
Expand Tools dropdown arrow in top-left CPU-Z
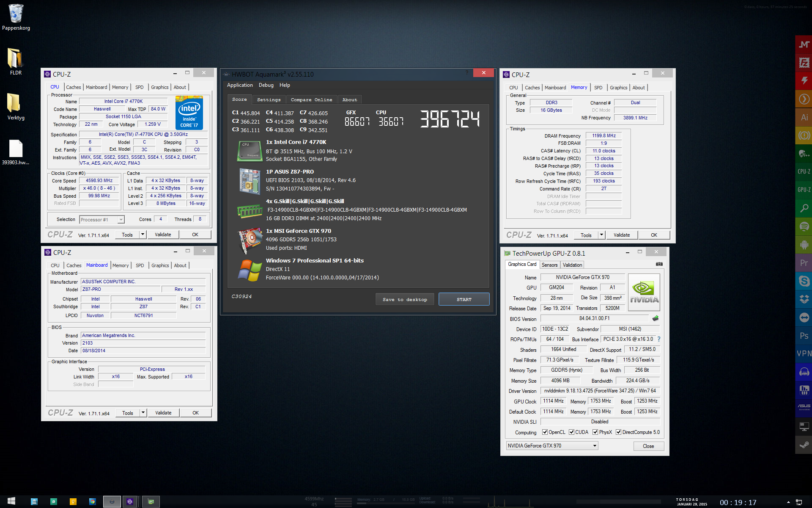[143, 235]
